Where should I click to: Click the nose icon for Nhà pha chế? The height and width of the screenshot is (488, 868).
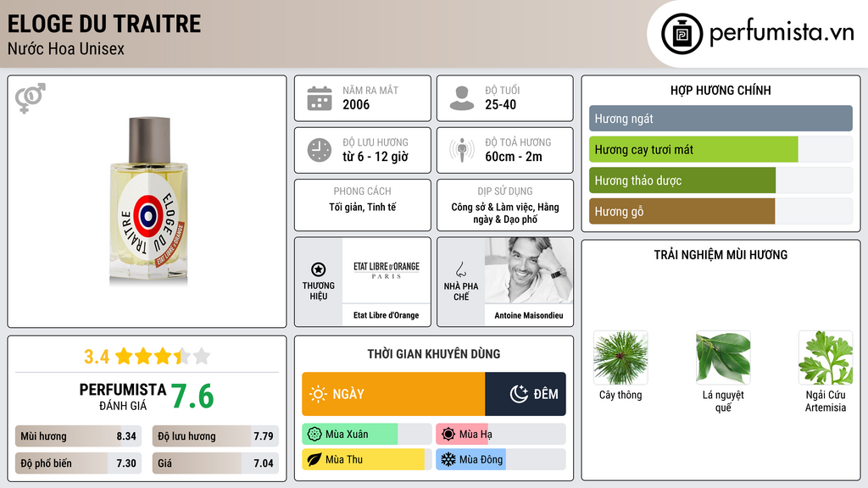pyautogui.click(x=460, y=269)
